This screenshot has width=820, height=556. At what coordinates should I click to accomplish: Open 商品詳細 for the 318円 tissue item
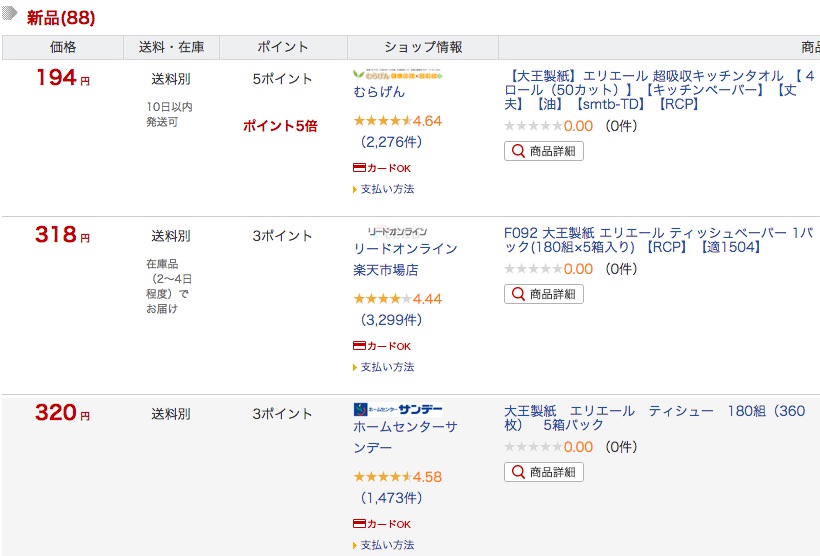(x=544, y=294)
